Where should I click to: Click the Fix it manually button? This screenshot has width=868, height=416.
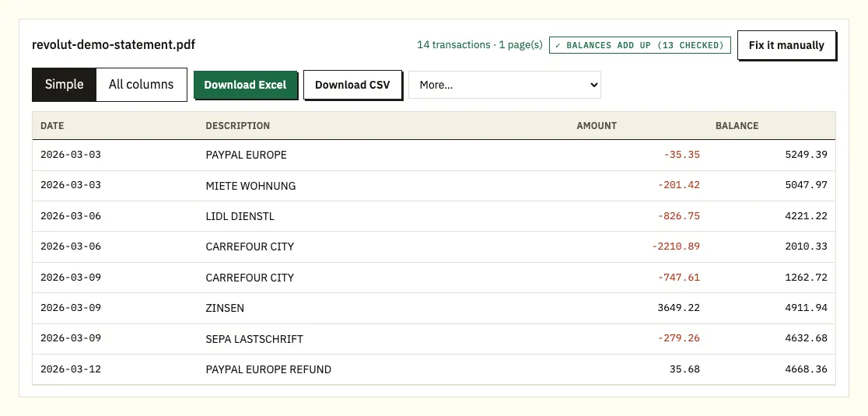pos(786,45)
